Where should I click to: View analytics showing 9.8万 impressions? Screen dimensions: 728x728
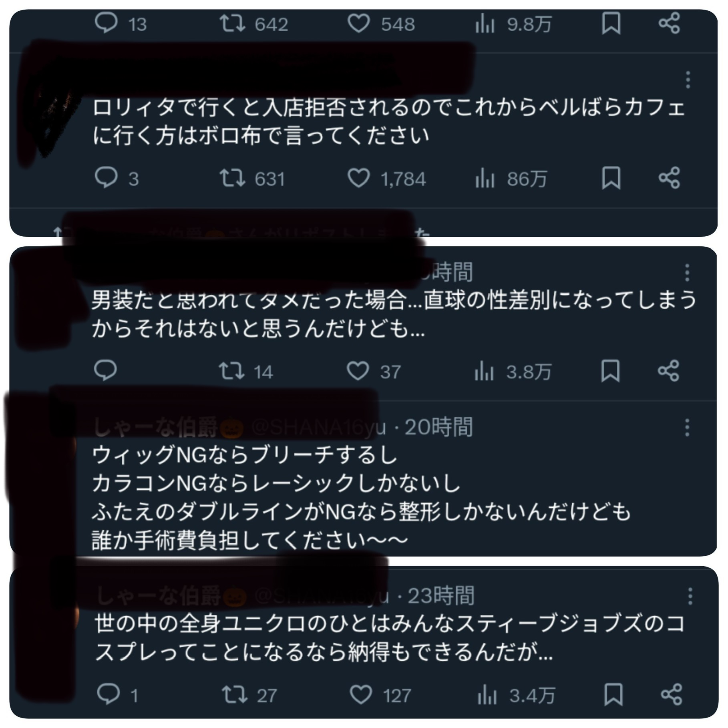[513, 24]
